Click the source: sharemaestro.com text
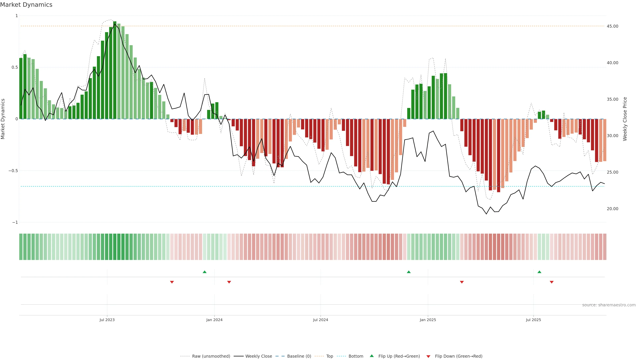Image resolution: width=644 pixels, height=362 pixels. tap(609, 305)
